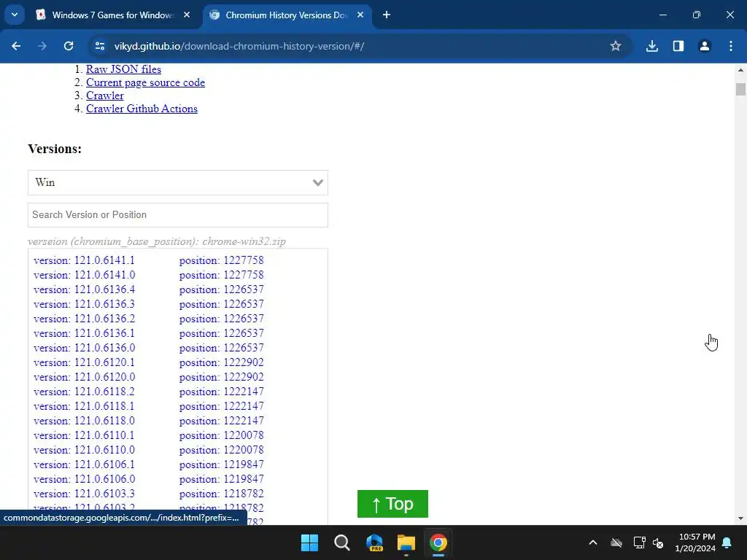The height and width of the screenshot is (560, 747).
Task: Select version 121.0.6118.2
Action: click(x=84, y=392)
